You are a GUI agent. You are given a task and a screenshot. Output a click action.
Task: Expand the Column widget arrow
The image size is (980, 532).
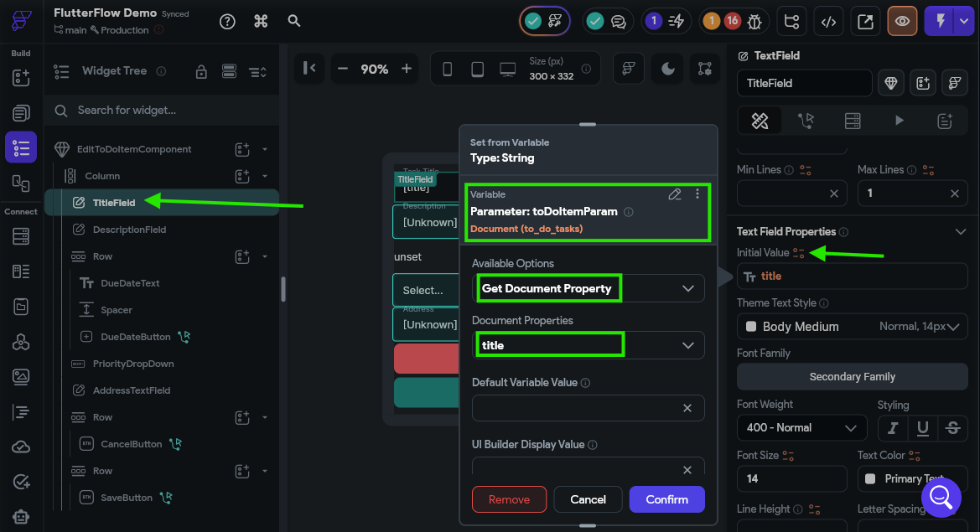point(265,176)
